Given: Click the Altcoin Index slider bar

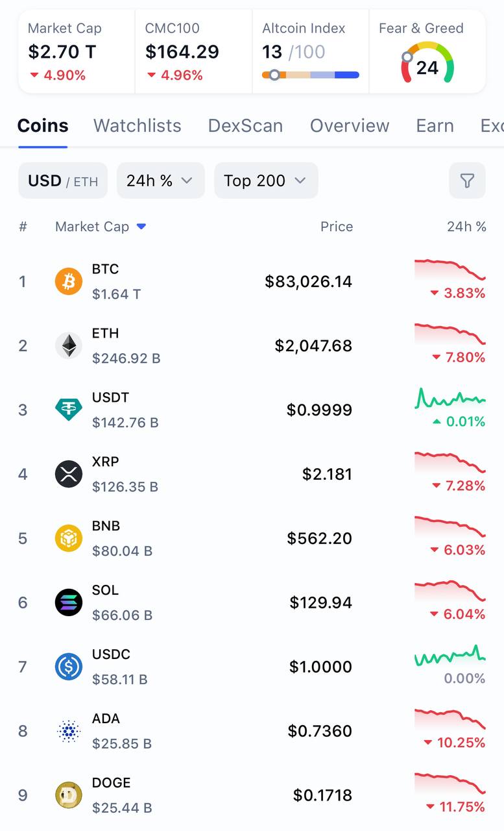Looking at the screenshot, I should (310, 75).
